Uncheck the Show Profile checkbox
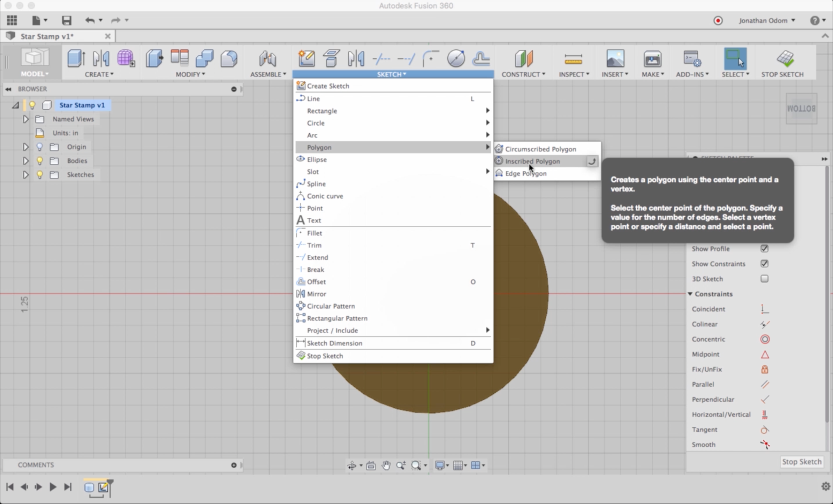The height and width of the screenshot is (504, 833). [x=764, y=248]
